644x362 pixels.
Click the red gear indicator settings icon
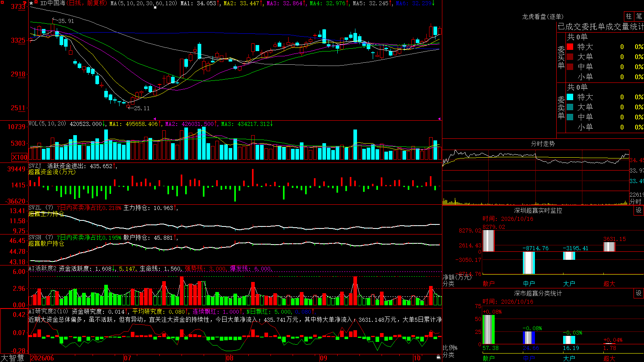[36, 3]
